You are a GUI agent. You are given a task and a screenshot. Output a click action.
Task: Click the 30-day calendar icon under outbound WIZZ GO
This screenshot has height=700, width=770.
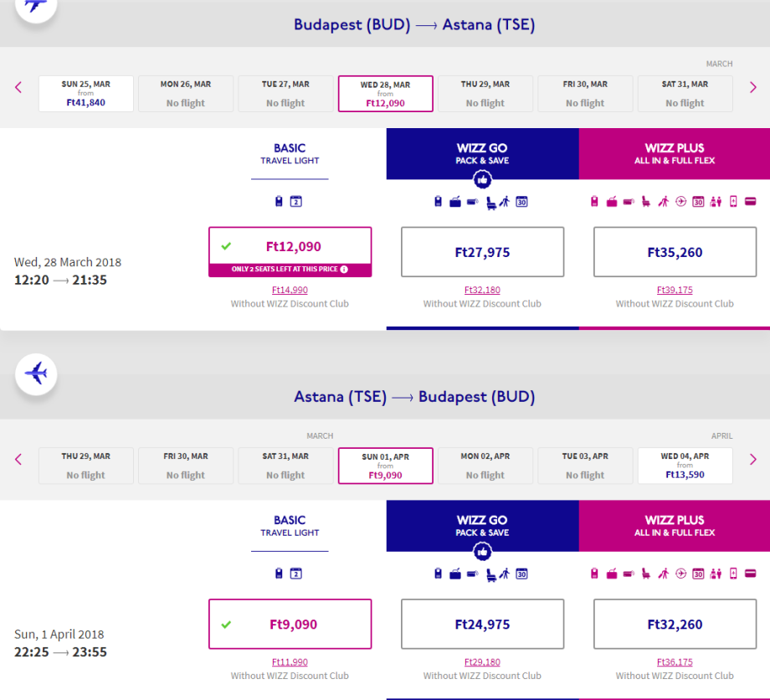point(521,202)
